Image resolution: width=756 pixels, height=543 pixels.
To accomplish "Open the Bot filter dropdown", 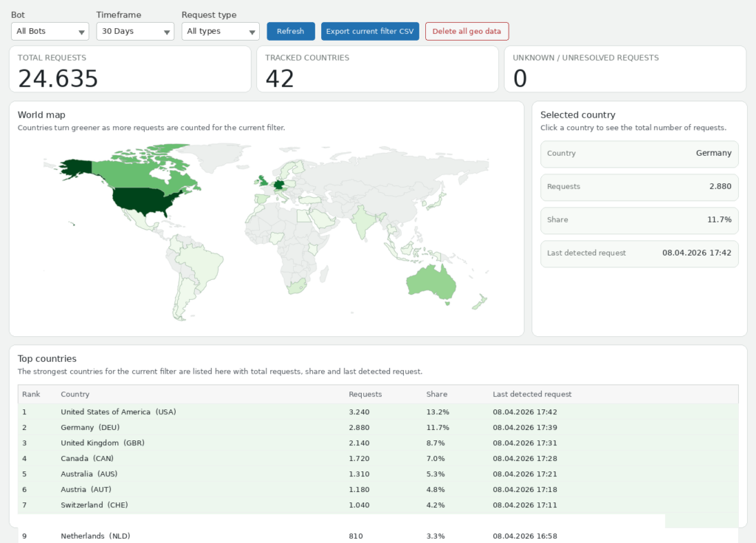I will (x=50, y=31).
